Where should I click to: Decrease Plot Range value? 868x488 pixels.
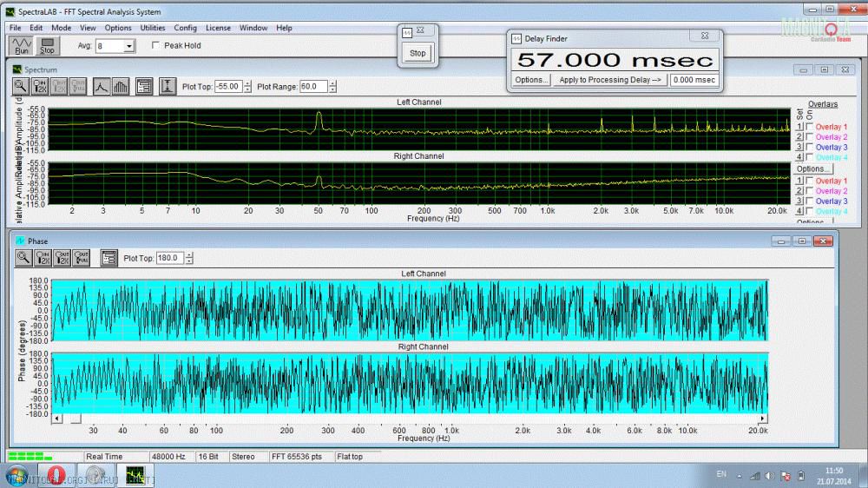click(x=332, y=89)
